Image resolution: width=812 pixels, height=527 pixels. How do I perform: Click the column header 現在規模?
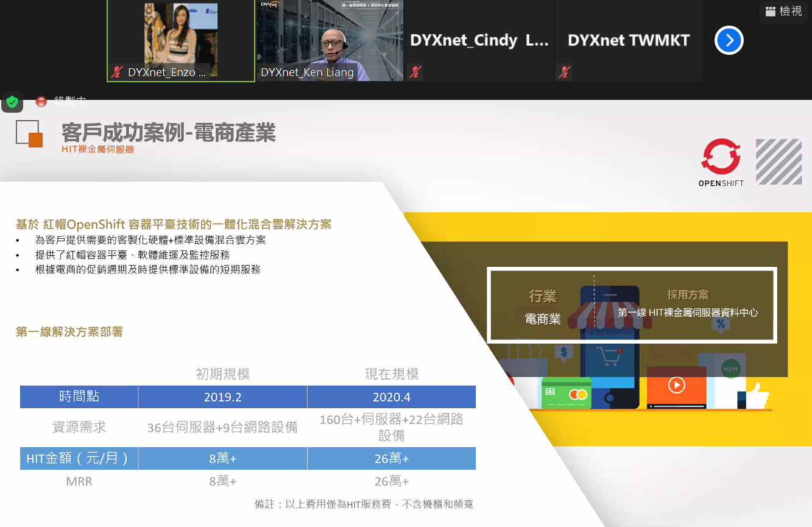tap(392, 373)
